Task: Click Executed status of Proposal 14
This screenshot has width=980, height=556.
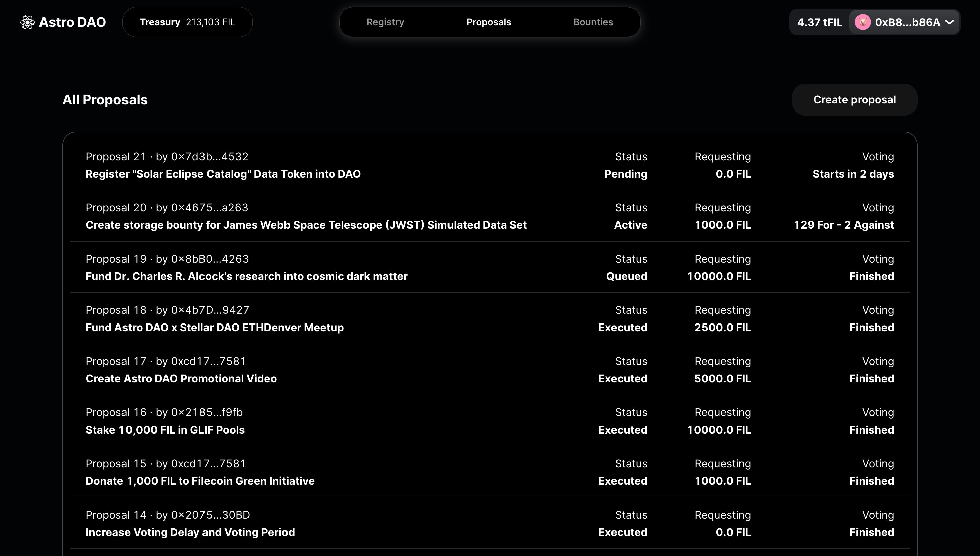Action: click(x=623, y=532)
